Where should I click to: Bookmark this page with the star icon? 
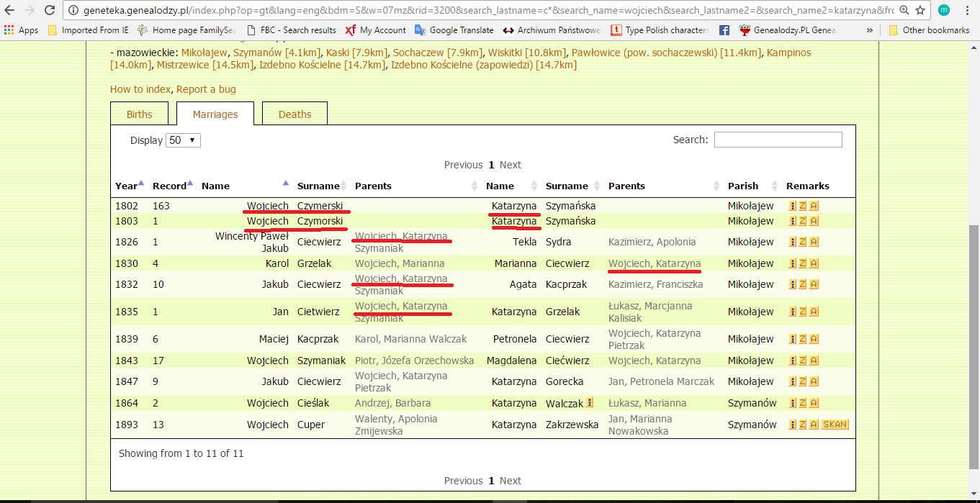pyautogui.click(x=920, y=11)
